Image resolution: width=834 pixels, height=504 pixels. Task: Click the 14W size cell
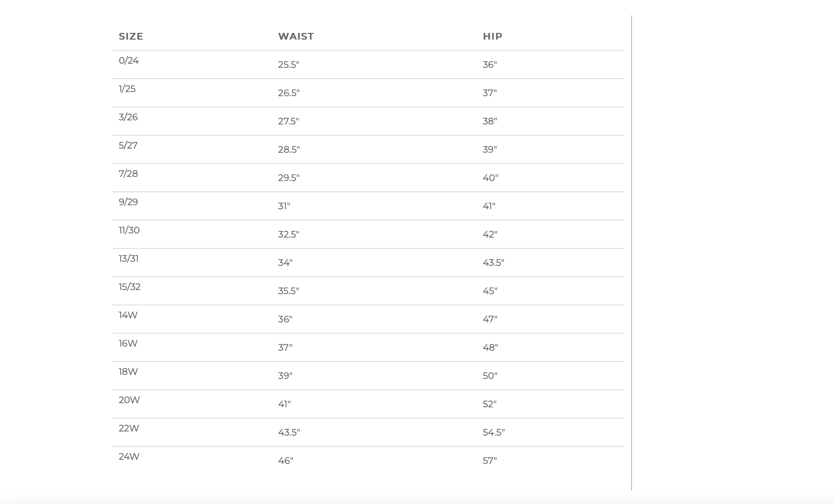click(128, 315)
